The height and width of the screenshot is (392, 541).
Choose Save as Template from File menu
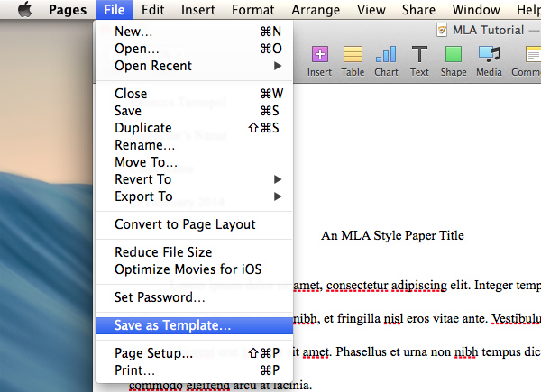[x=173, y=325]
